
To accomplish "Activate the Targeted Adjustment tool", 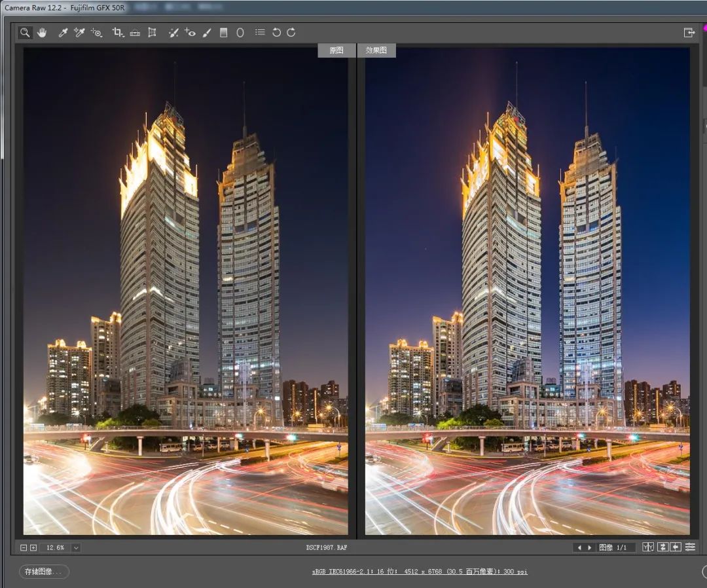I will click(x=97, y=33).
